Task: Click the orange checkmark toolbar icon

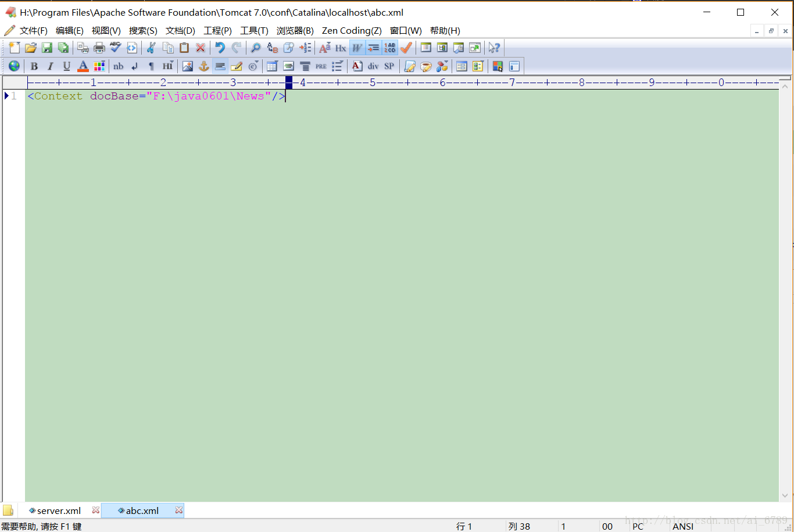Action: click(406, 48)
